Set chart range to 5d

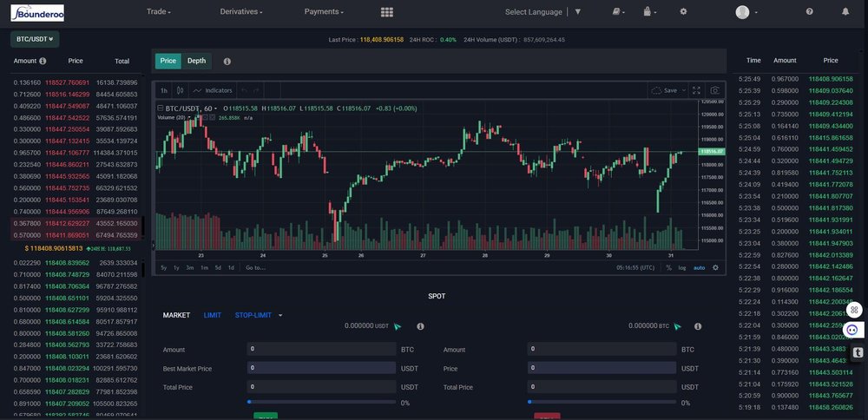point(218,268)
